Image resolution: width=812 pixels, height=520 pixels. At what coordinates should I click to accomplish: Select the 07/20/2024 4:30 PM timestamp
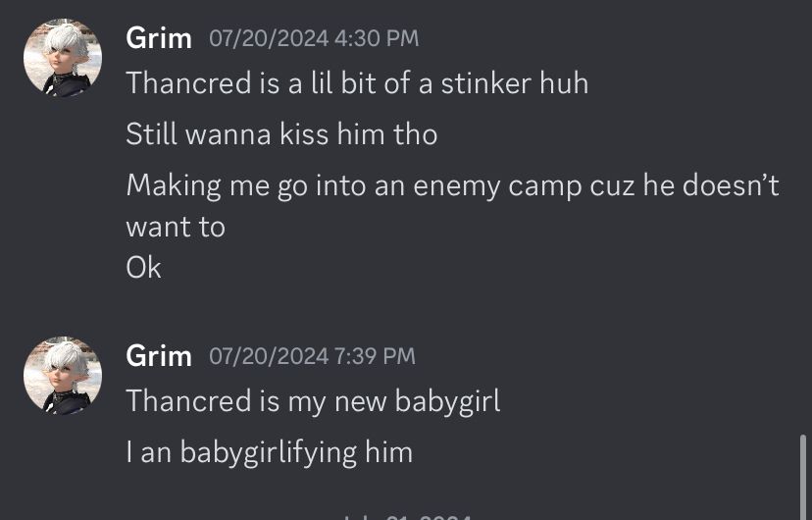314,39
